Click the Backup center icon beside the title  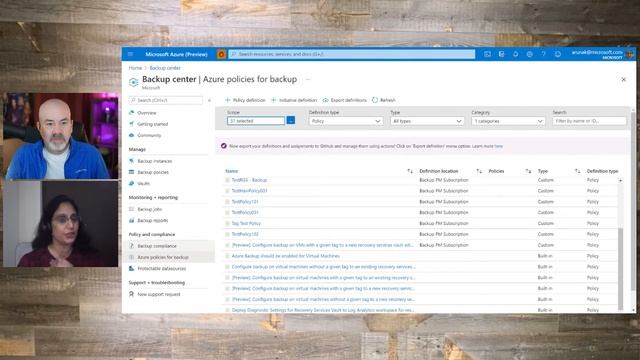[133, 82]
